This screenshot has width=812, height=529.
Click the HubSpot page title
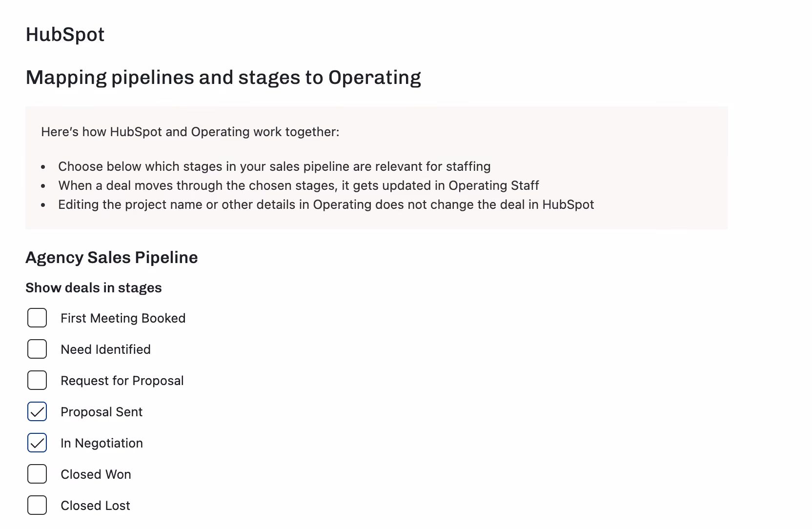click(65, 35)
